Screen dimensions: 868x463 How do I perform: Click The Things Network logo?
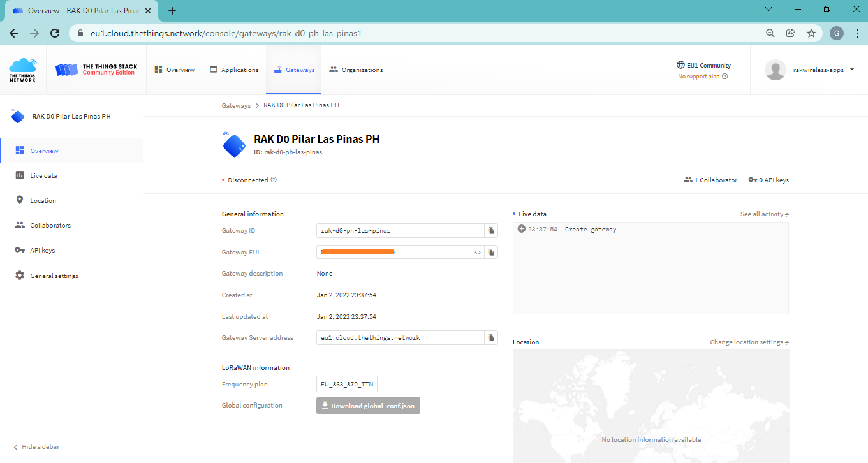coord(23,70)
